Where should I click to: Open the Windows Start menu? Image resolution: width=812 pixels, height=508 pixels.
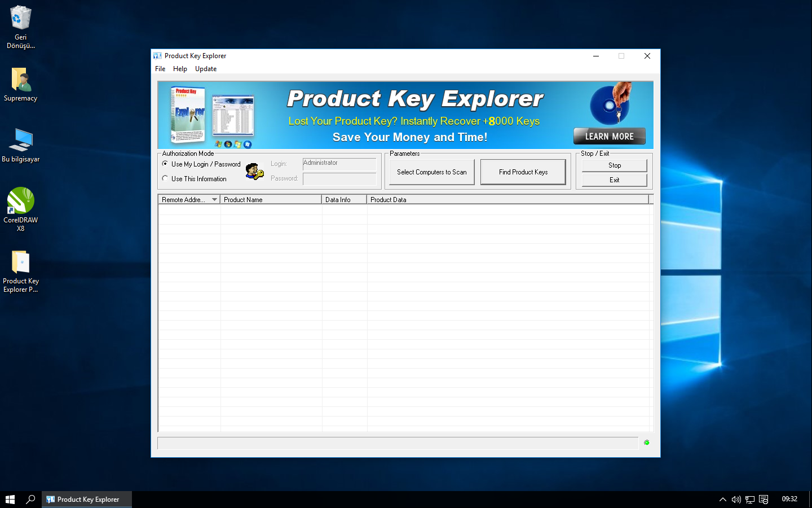coord(10,500)
